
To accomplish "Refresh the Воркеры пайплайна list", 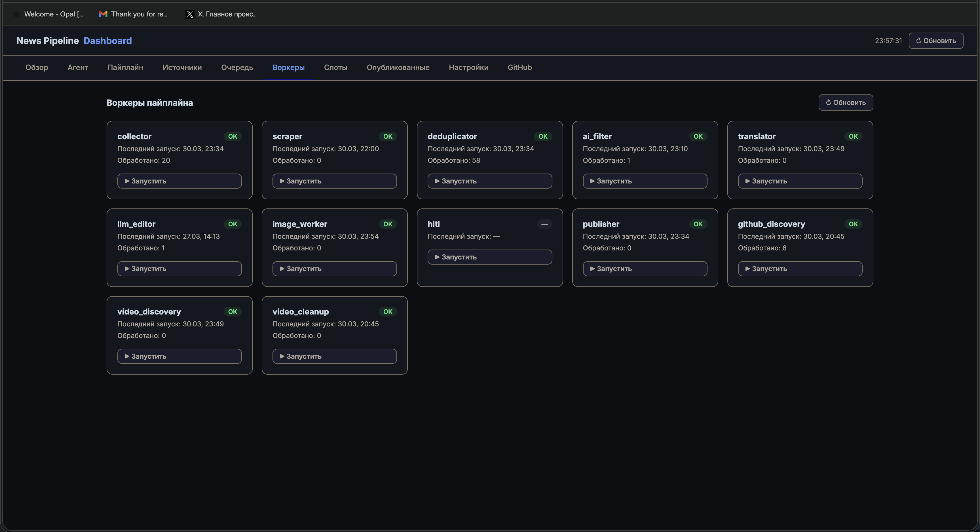I will [846, 103].
